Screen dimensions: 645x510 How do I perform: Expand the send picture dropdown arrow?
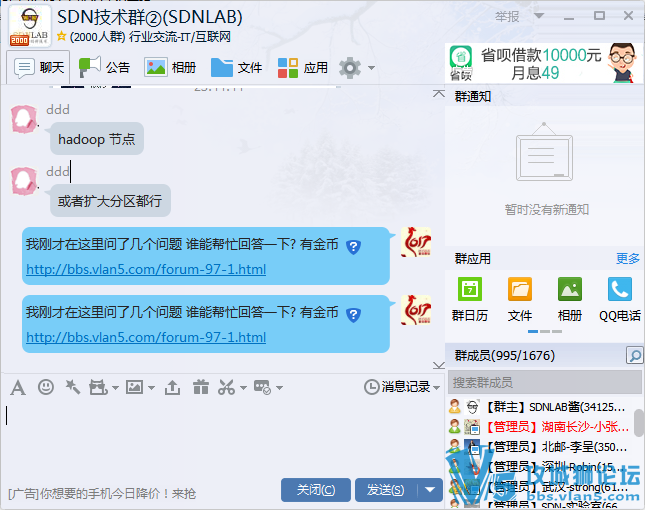click(151, 388)
